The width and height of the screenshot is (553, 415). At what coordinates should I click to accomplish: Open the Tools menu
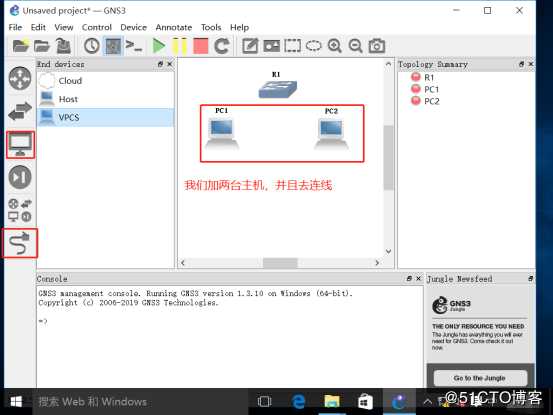point(211,28)
